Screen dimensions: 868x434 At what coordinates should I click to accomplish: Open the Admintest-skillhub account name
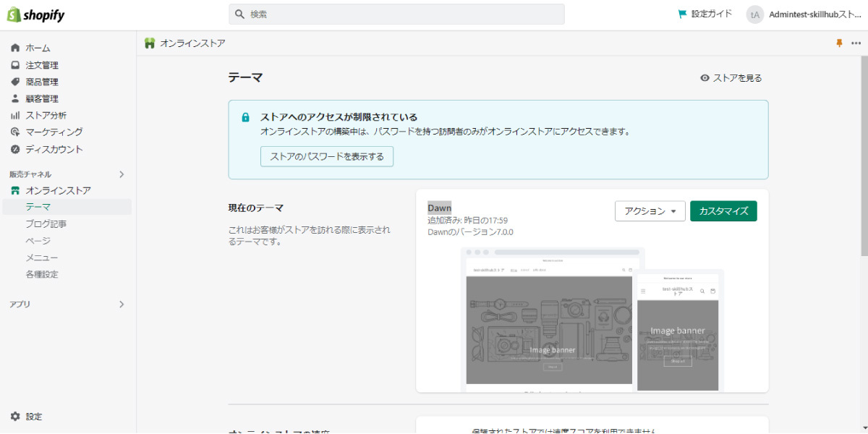(815, 14)
